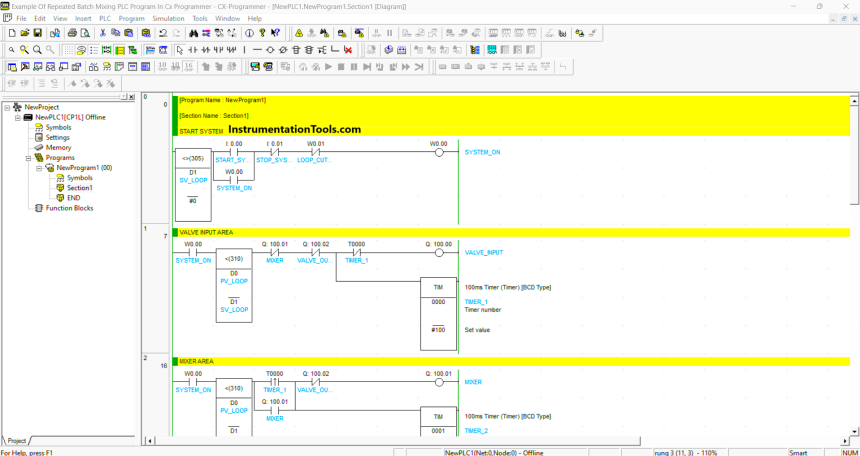
Task: Insert a New Closed Contact
Action: 206,50
